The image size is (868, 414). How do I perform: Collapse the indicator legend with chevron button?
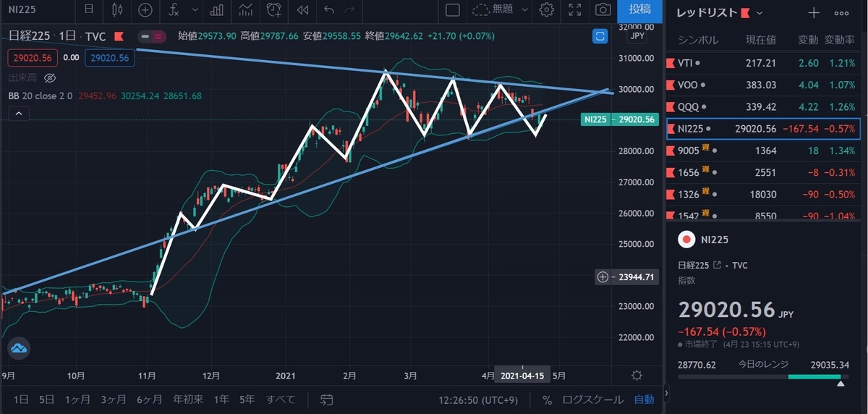[x=20, y=114]
